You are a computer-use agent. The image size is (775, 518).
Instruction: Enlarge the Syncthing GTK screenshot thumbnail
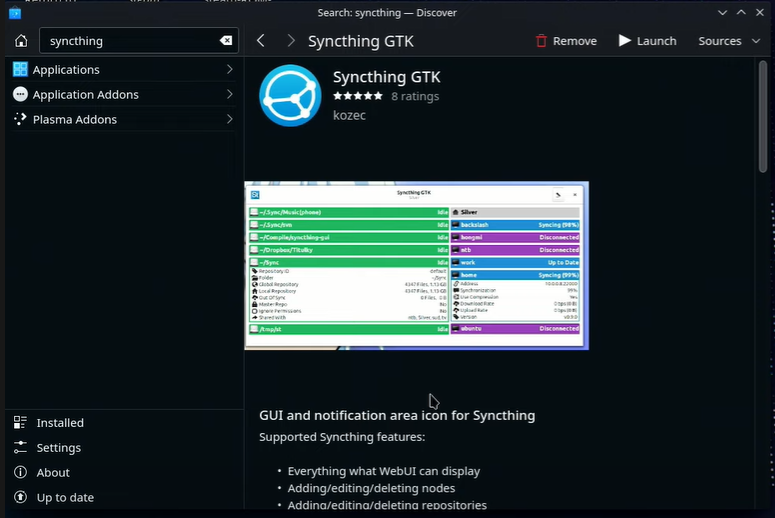pos(416,265)
